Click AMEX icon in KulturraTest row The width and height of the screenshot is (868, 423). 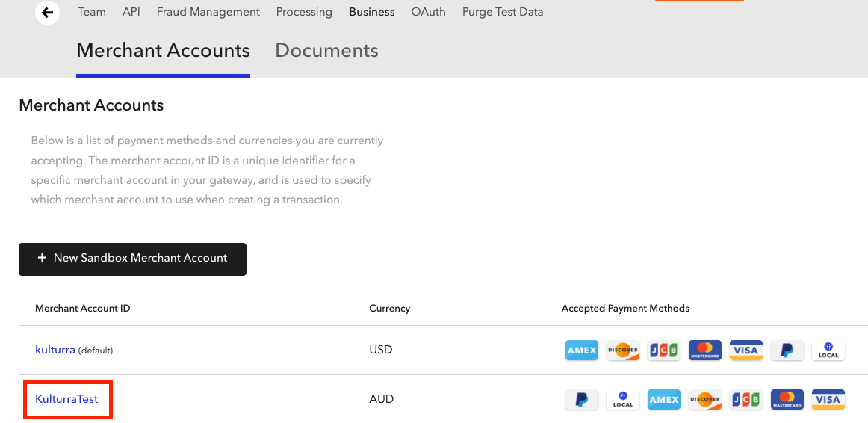coord(663,400)
